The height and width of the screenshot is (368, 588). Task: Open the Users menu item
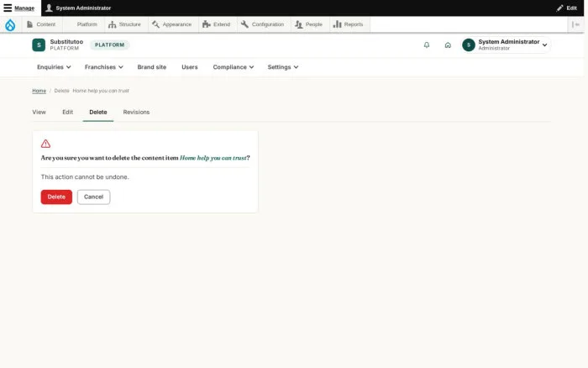pos(190,67)
